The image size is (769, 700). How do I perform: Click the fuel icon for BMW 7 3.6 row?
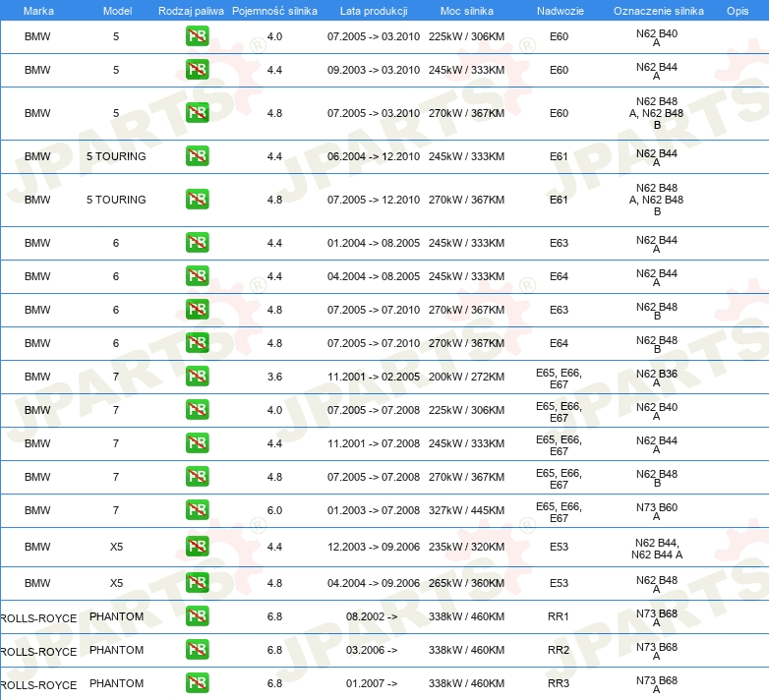(x=197, y=377)
